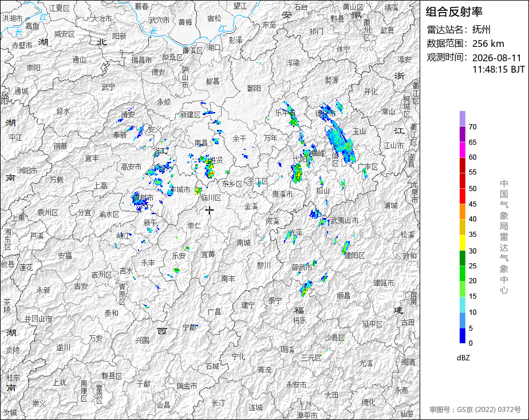Click the 武夷山市 map label
The height and width of the screenshot is (420, 529).
tap(345, 220)
